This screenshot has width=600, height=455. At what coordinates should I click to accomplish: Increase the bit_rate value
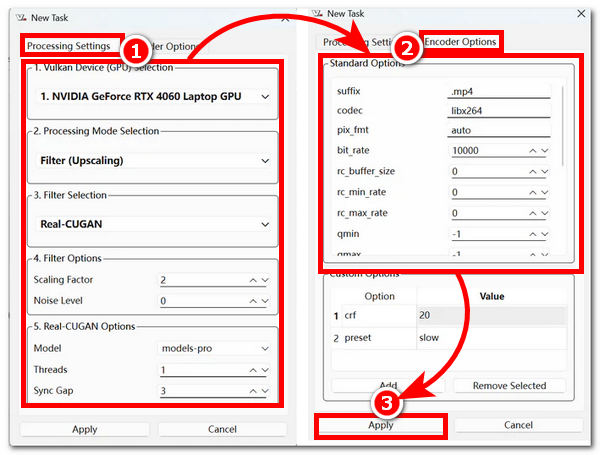tap(533, 151)
